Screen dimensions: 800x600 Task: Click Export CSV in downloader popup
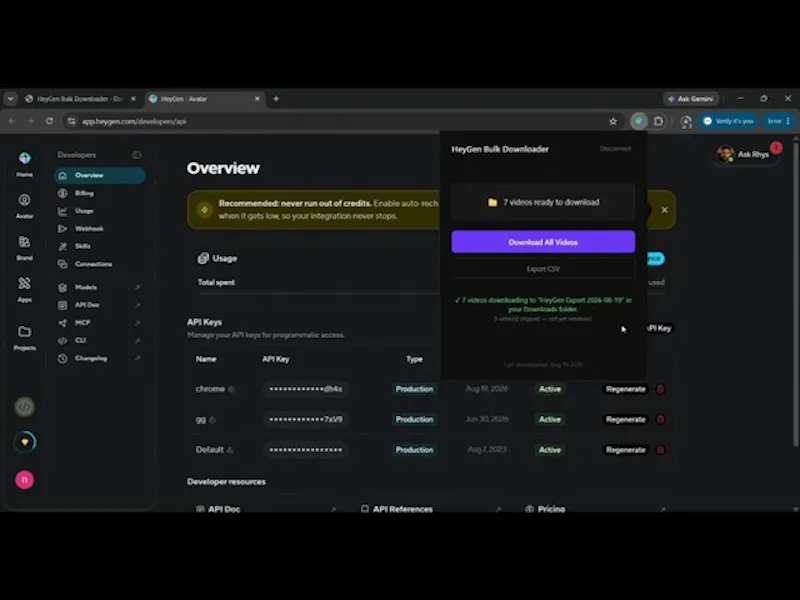(543, 268)
